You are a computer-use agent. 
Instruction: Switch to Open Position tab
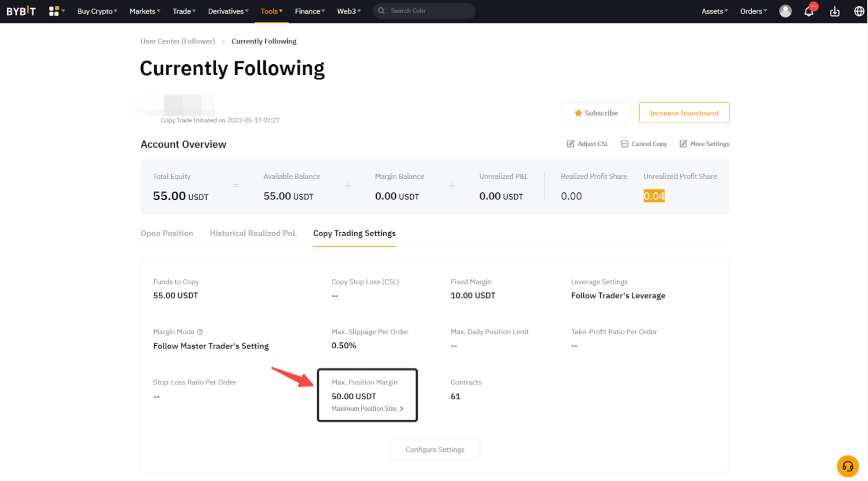(x=167, y=233)
